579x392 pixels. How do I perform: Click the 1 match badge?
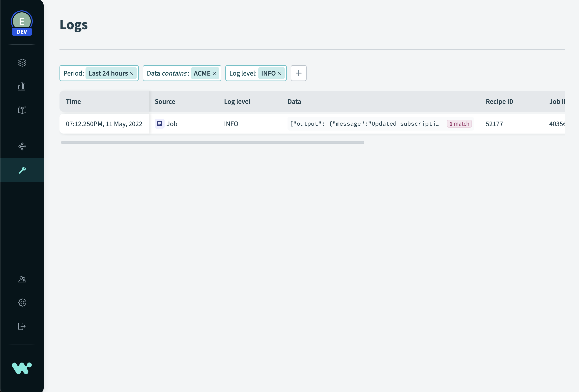(x=459, y=124)
